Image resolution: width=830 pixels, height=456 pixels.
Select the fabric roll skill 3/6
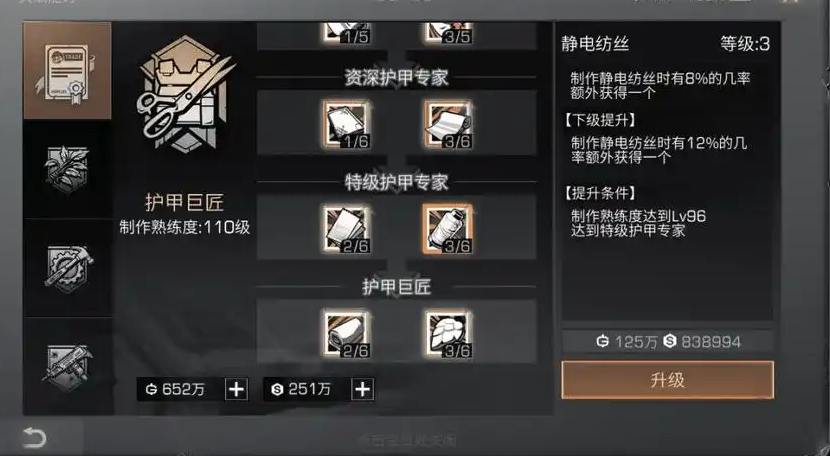pos(448,124)
